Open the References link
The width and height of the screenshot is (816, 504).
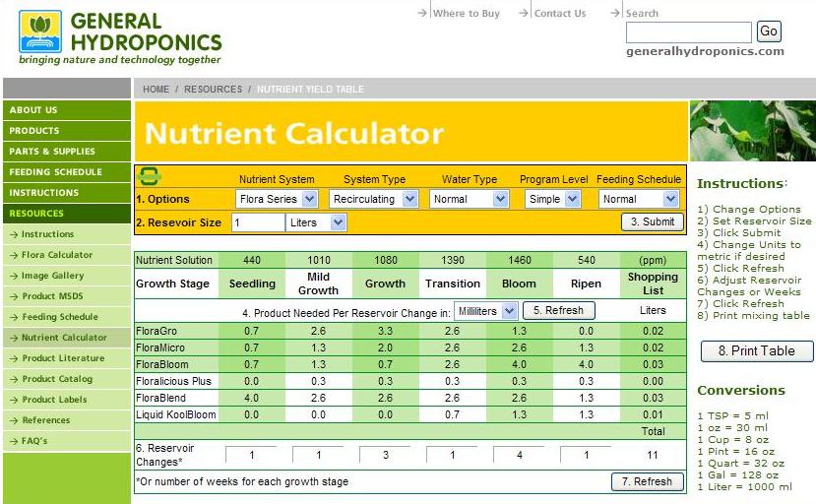[46, 420]
